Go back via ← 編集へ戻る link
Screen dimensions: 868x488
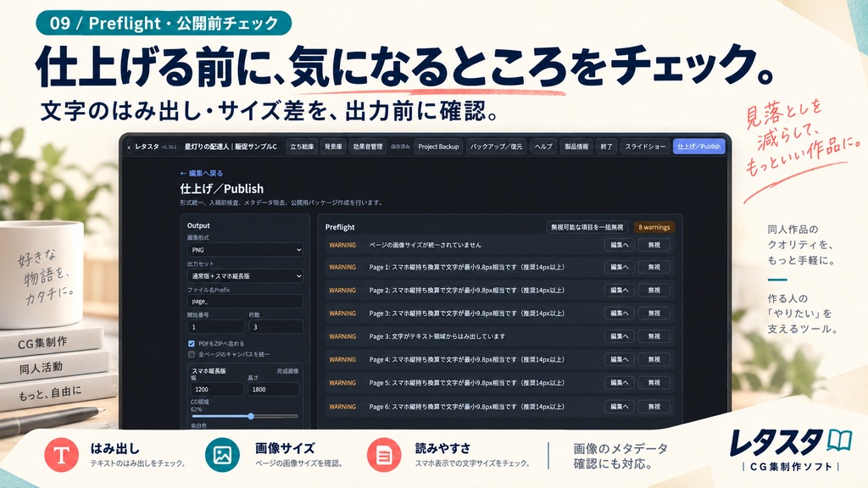(x=202, y=173)
